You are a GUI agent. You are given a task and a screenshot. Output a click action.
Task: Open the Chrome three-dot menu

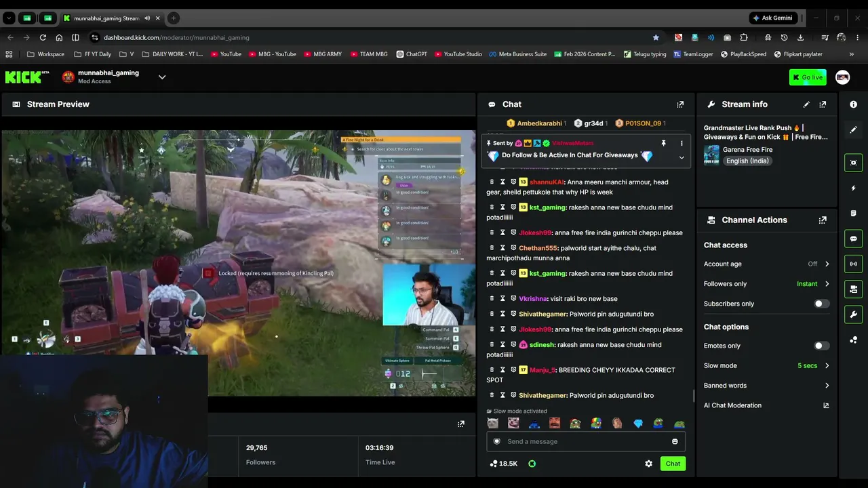(858, 37)
